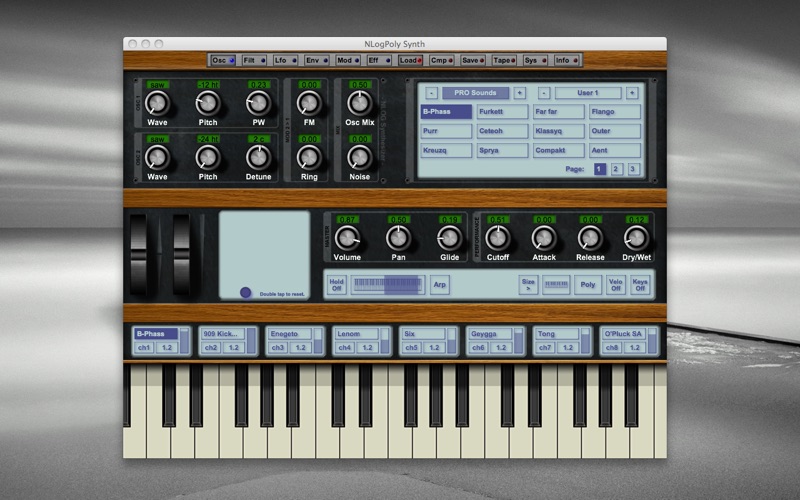Click the level slider of B-Phass channel
The height and width of the screenshot is (500, 800).
point(187,341)
